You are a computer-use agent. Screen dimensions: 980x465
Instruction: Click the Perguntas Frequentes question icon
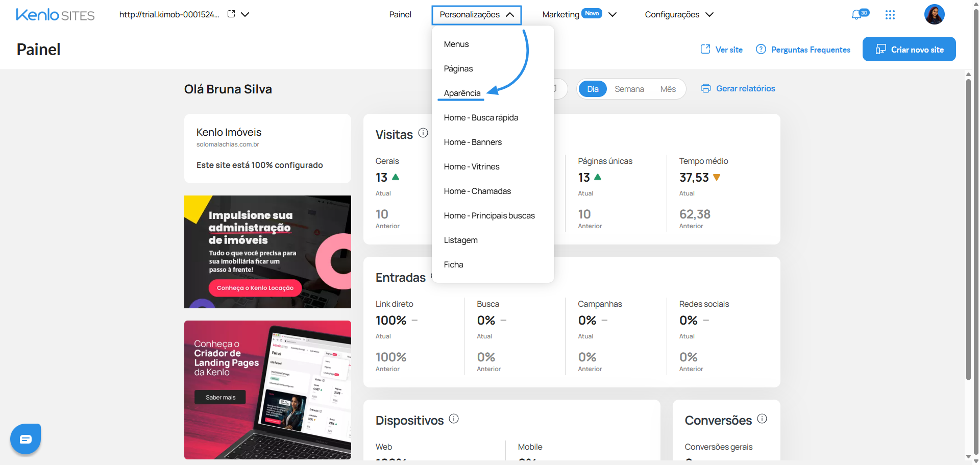click(761, 49)
